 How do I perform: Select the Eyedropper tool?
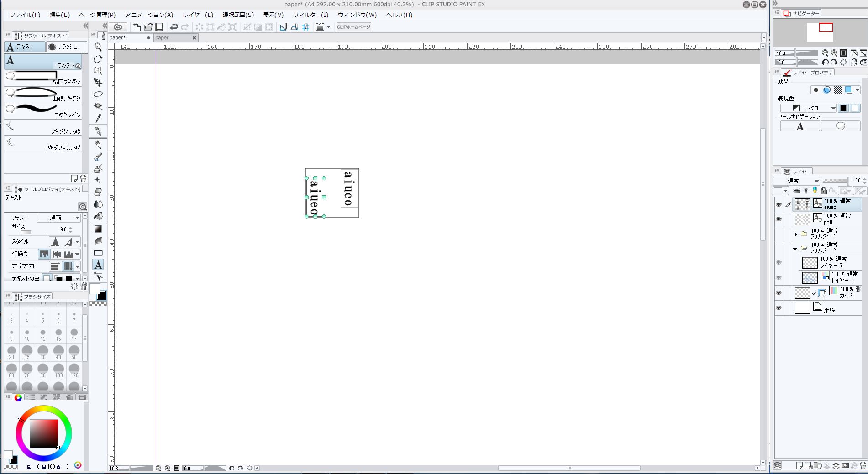98,118
